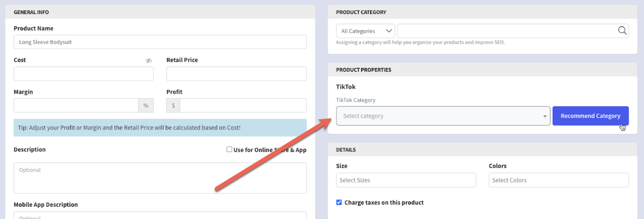Open the All Categories dropdown

click(366, 31)
